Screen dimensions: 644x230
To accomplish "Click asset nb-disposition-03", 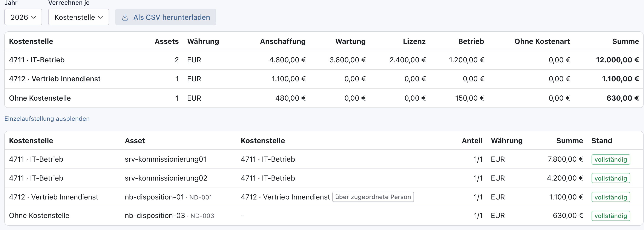I will tap(155, 216).
